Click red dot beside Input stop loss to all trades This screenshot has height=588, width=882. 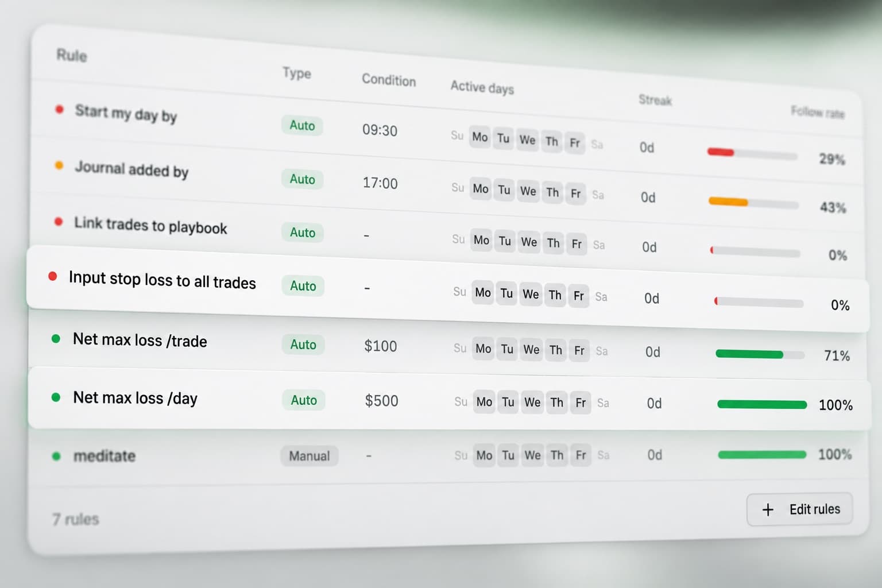[52, 277]
